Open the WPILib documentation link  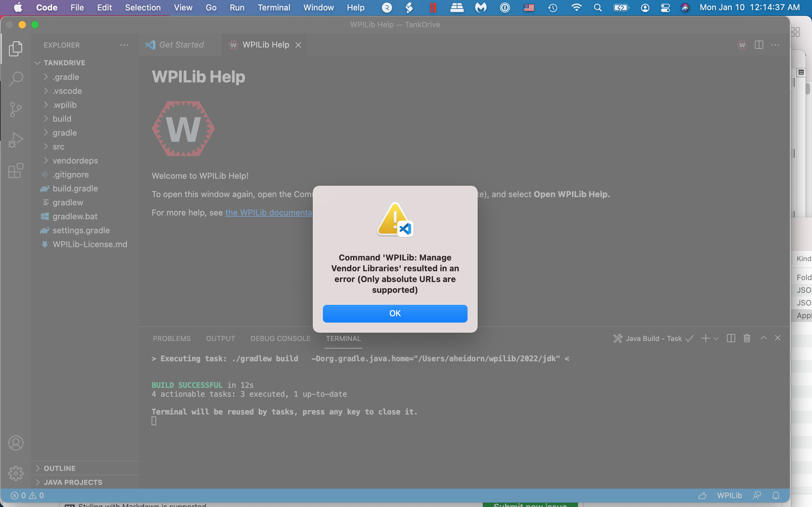269,212
